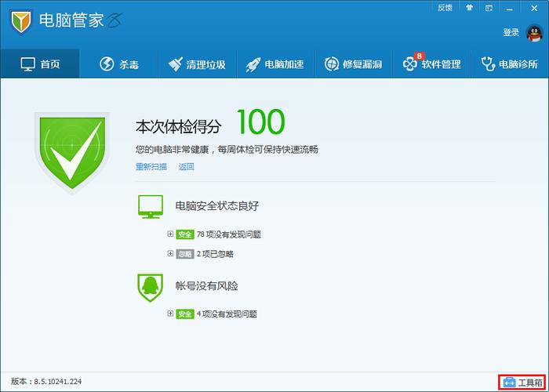Click 重新扫描 to rescan
The width and height of the screenshot is (549, 392).
click(x=151, y=166)
